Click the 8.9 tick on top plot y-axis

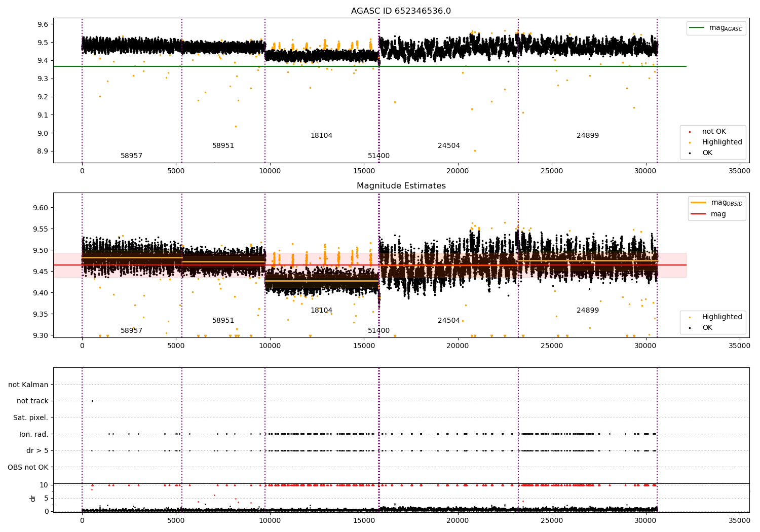pos(43,151)
